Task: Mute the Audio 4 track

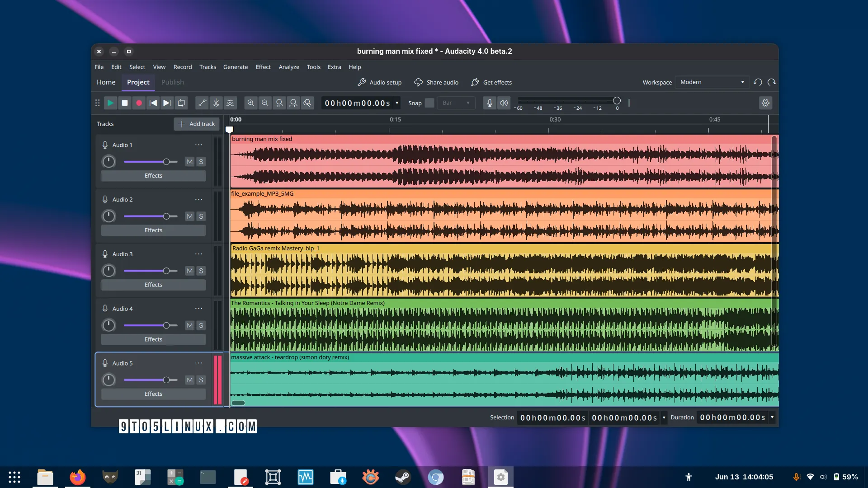Action: (x=190, y=325)
